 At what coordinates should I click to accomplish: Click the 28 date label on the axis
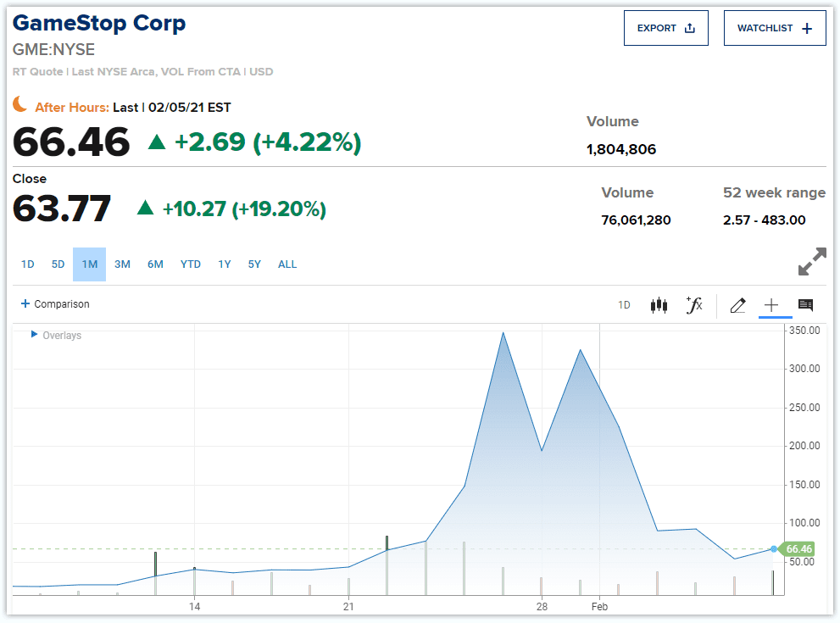pos(542,606)
